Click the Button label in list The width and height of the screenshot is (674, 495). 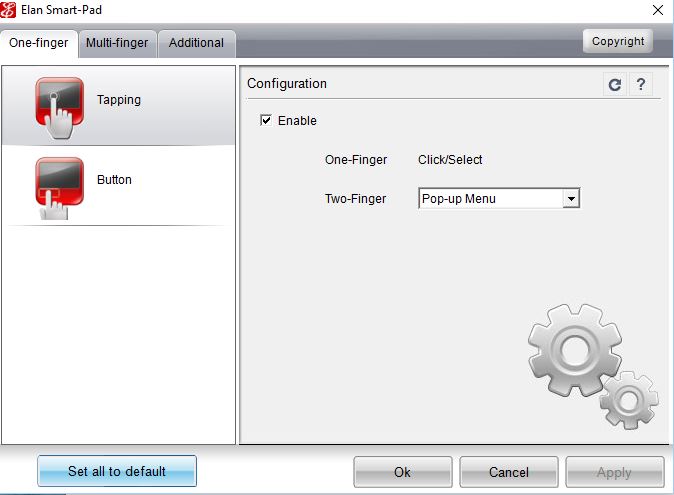[114, 180]
